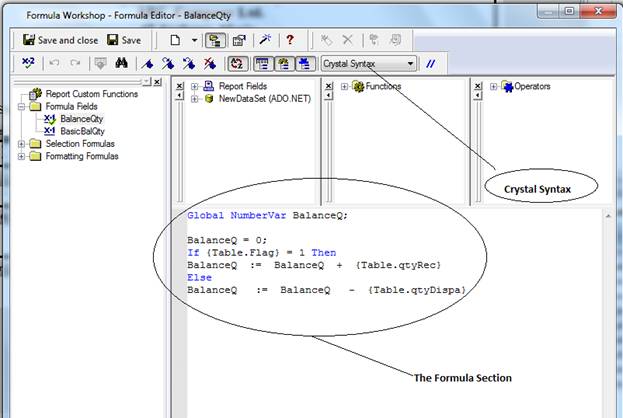Clear all bookmarks with red X flag icon
Viewport: 623px width, 418px height.
click(x=210, y=64)
